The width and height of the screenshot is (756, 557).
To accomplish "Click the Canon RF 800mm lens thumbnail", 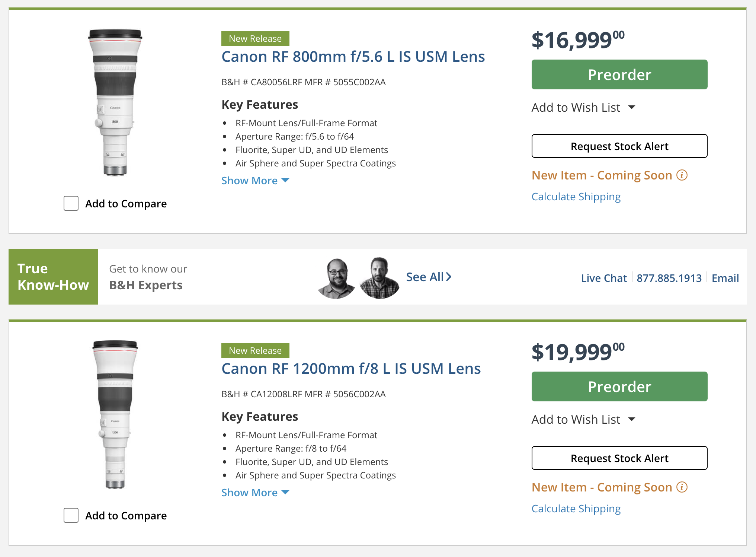I will 115,102.
